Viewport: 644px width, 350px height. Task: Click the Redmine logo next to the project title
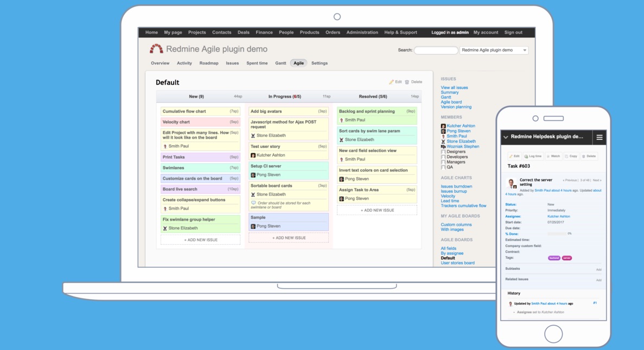tap(156, 49)
